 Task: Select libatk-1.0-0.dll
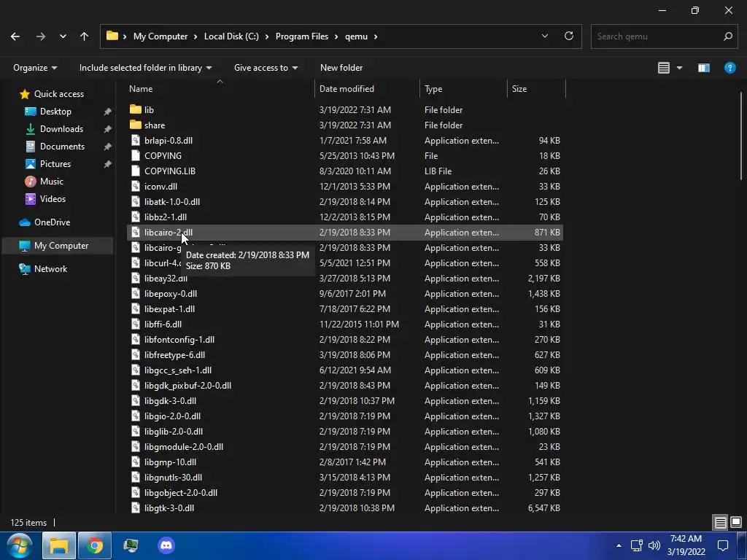[x=172, y=201]
